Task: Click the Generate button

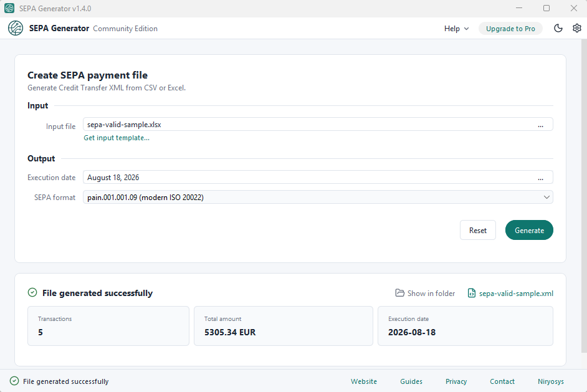Action: click(x=529, y=230)
